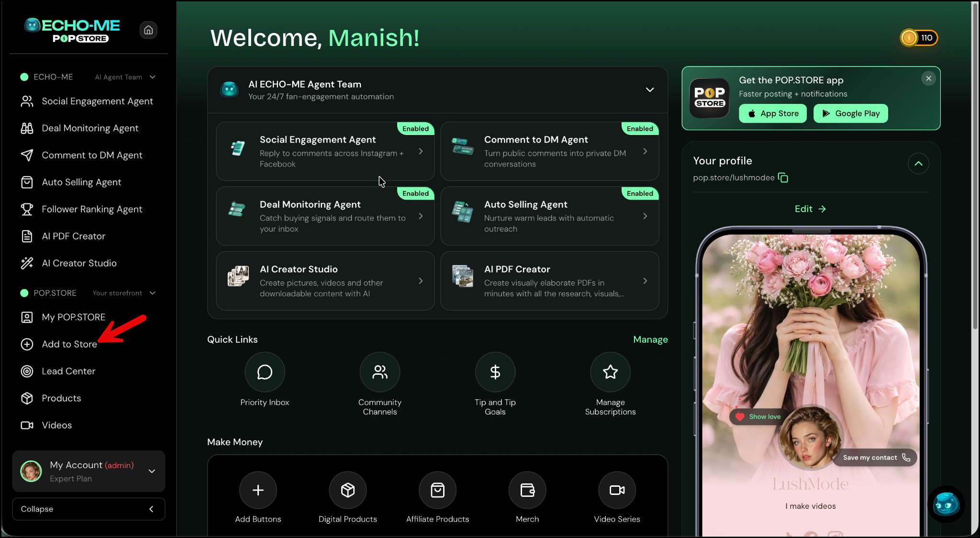Screen dimensions: 980x538
Task: Collapse the sidebar with Collapse button
Action: [89, 509]
